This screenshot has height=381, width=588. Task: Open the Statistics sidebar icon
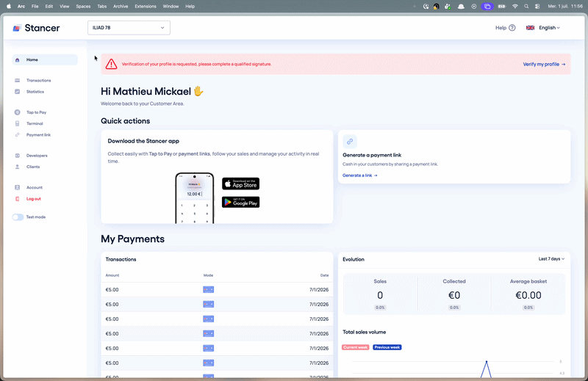(17, 92)
